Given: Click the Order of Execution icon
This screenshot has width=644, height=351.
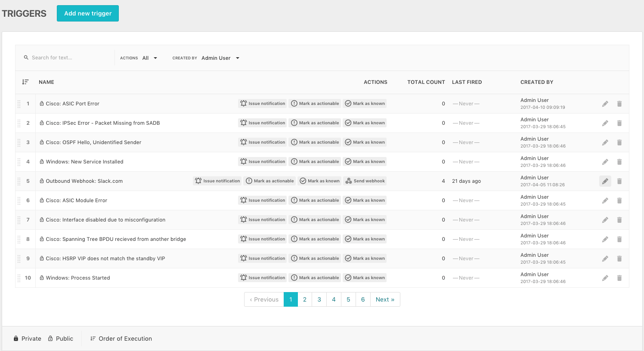Looking at the screenshot, I should 93,339.
